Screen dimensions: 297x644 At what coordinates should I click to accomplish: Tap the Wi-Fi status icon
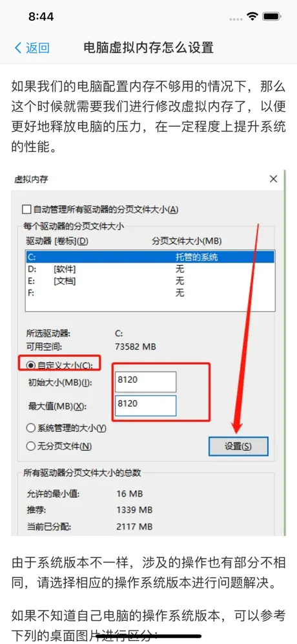[252, 16]
